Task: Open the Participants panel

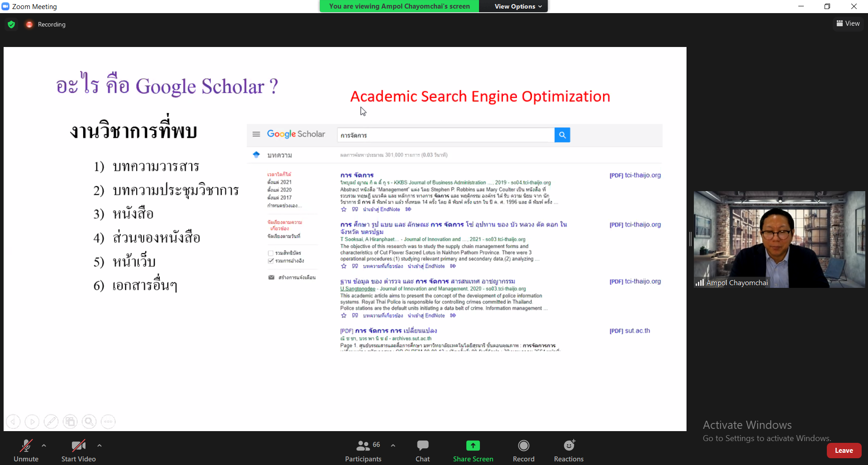Action: tap(363, 446)
